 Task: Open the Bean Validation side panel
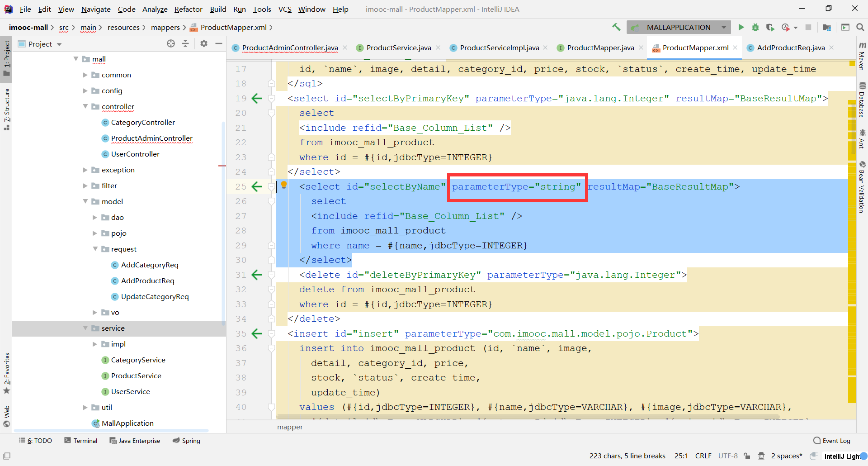pos(862,187)
